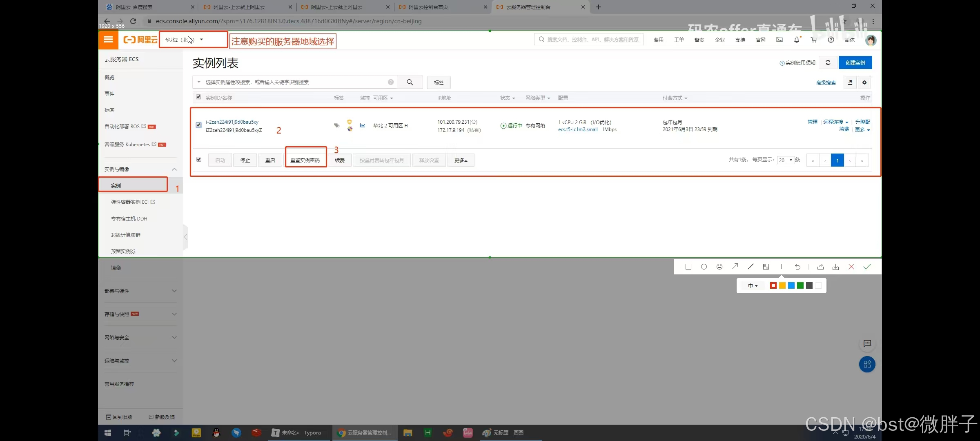The height and width of the screenshot is (441, 980).
Task: Select the arrow annotation tool
Action: click(x=735, y=267)
